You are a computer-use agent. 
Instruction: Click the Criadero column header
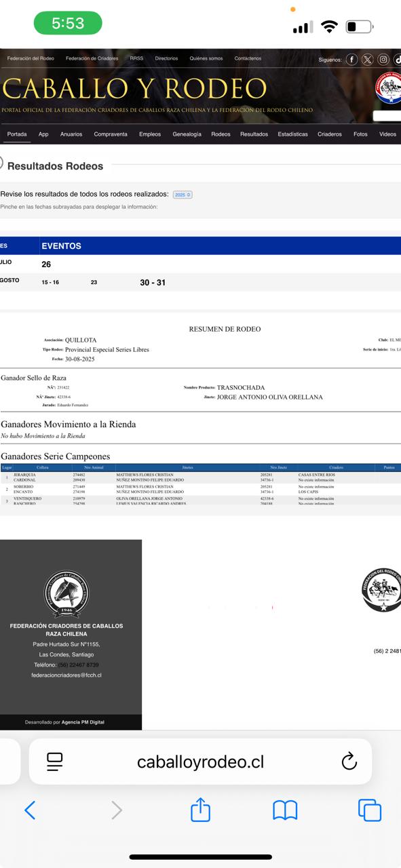tap(336, 467)
